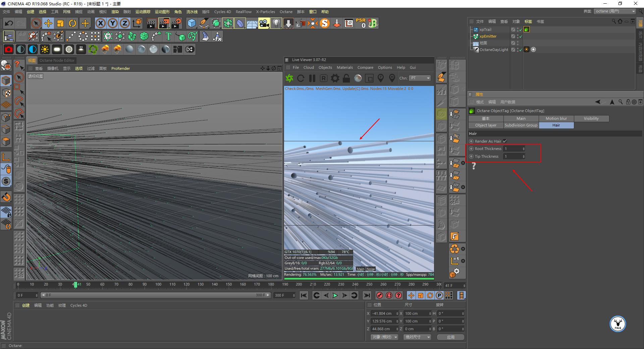
Task: Pause the Live Viewer rendering
Action: click(312, 78)
